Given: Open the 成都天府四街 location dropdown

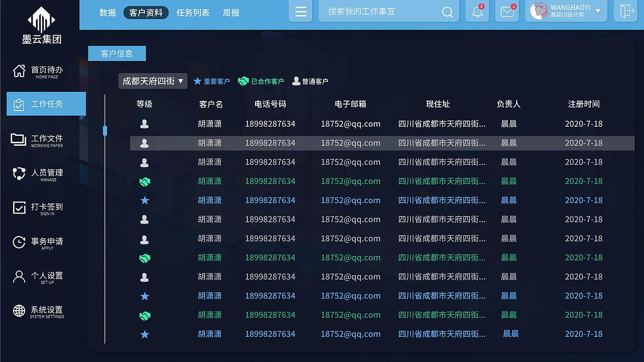Looking at the screenshot, I should pyautogui.click(x=152, y=81).
